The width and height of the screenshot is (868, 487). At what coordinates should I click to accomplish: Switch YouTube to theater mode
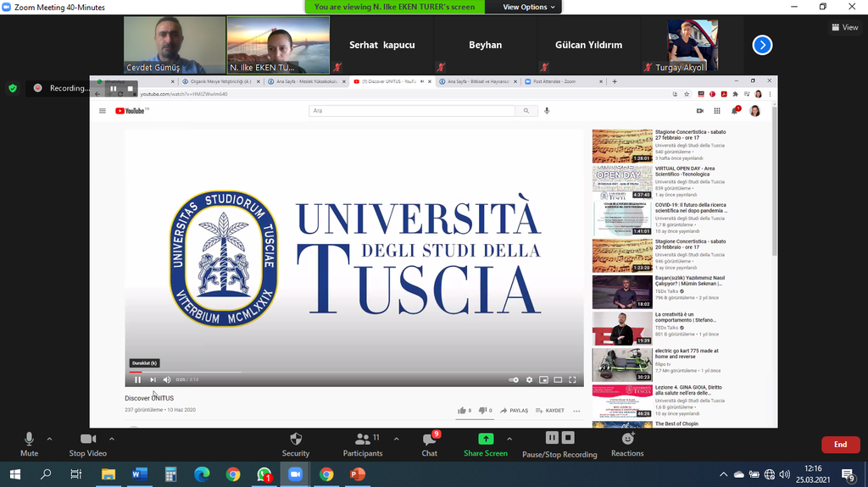tap(558, 379)
